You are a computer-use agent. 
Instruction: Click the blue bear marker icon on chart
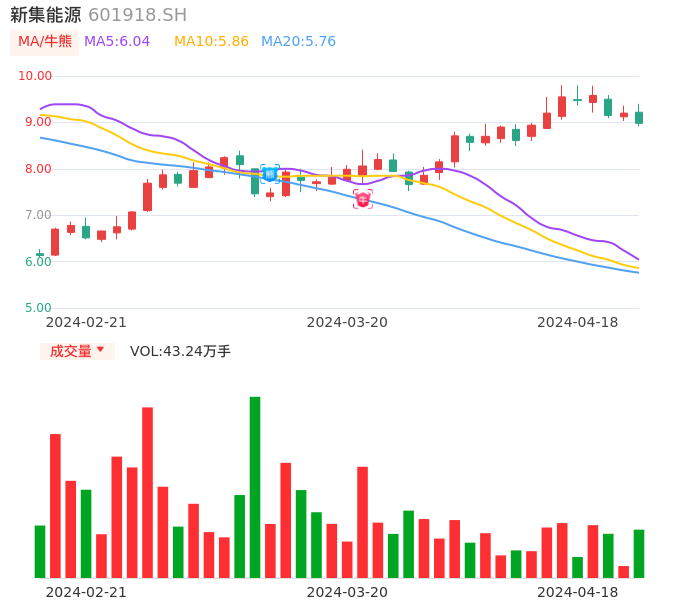(x=270, y=174)
